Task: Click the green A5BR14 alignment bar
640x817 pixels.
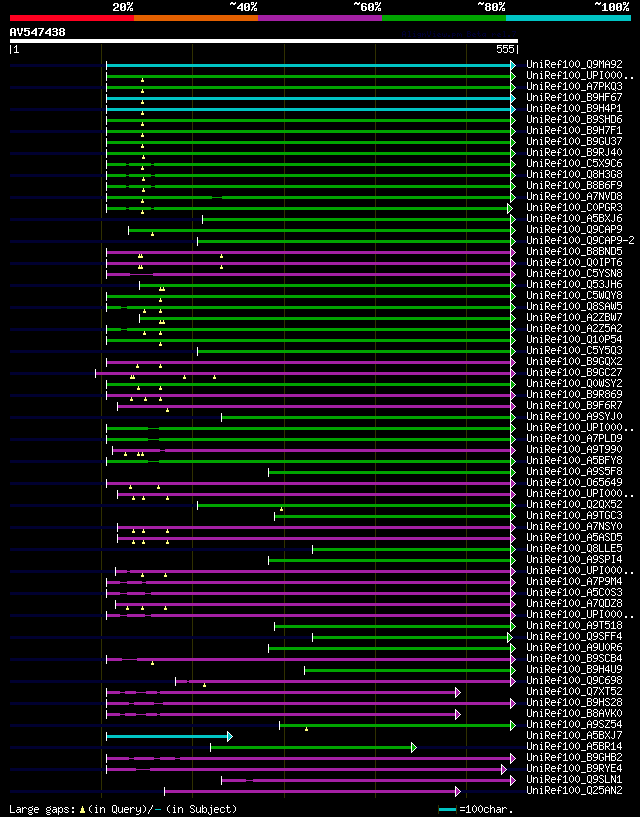Action: [311, 747]
